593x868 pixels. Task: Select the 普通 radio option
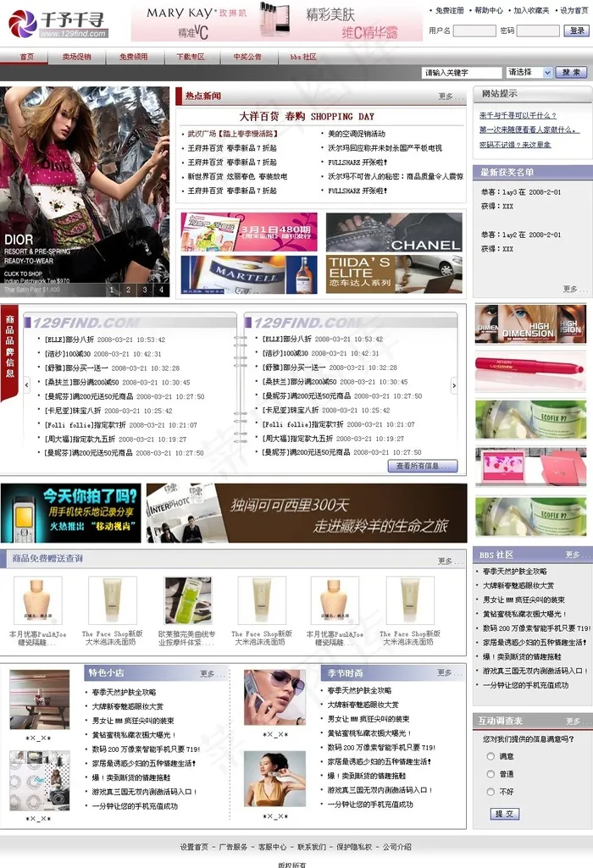490,774
